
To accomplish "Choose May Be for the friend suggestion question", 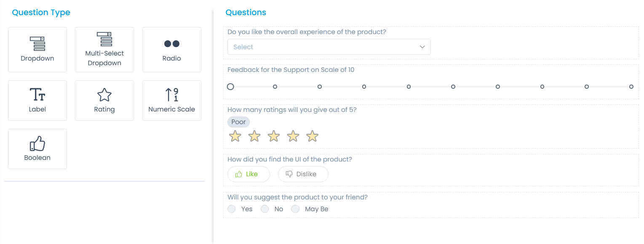I will tap(295, 209).
